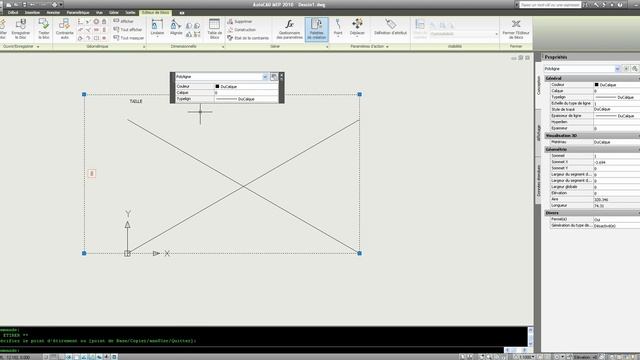Open the Polyligne dropdown in Quick Properties
Screen dimensions: 640x360
pyautogui.click(x=265, y=77)
